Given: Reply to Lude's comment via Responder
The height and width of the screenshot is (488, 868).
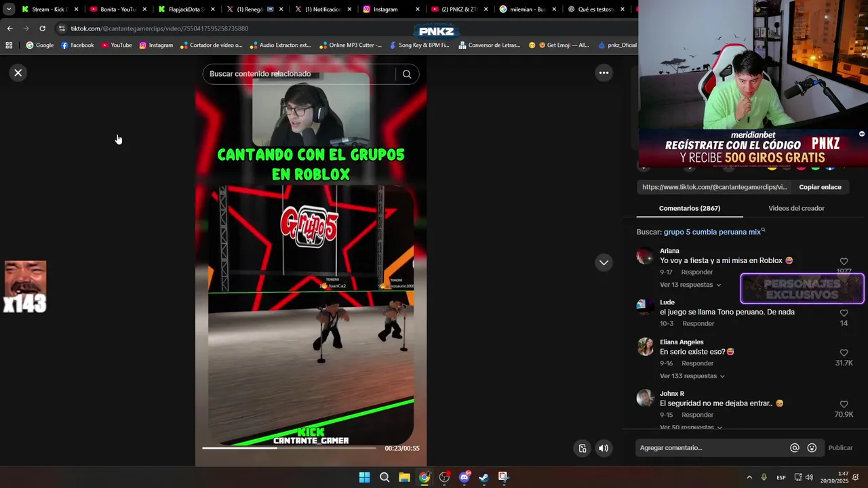Looking at the screenshot, I should [698, 323].
